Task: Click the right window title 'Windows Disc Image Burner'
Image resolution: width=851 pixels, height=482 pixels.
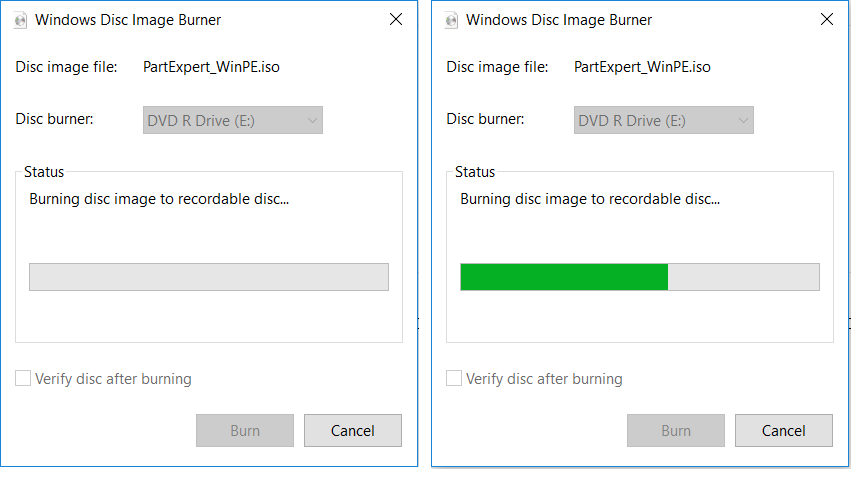Action: pos(559,20)
